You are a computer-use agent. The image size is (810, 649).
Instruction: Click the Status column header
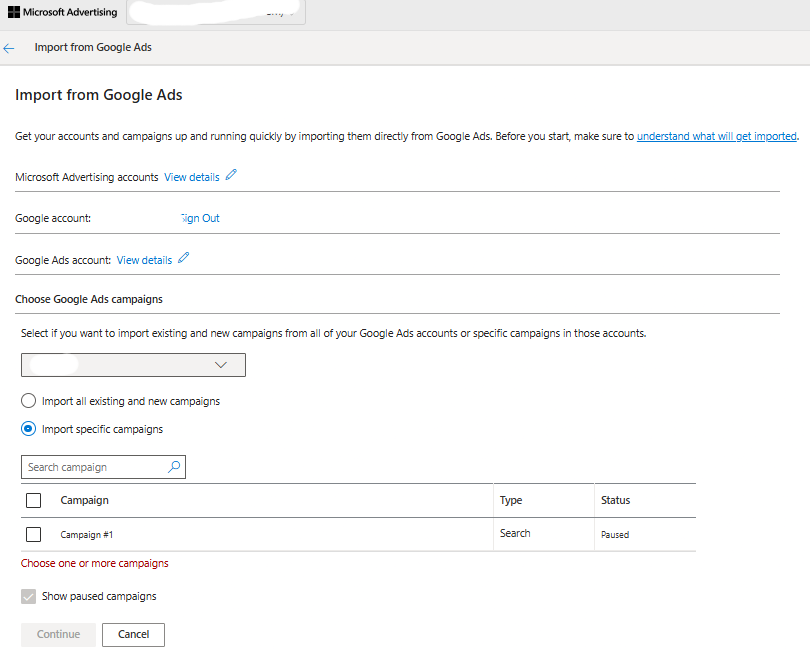click(x=615, y=500)
